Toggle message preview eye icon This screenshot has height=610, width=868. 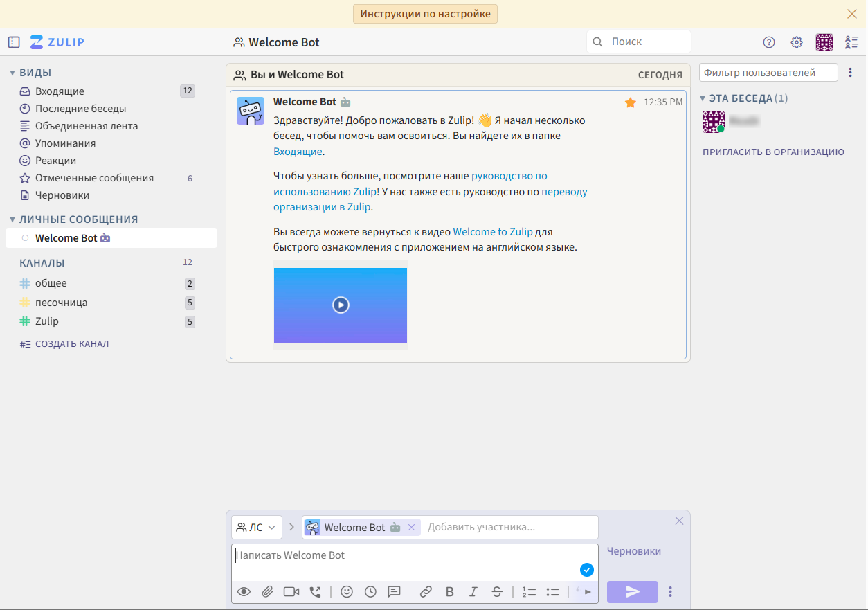pyautogui.click(x=244, y=592)
